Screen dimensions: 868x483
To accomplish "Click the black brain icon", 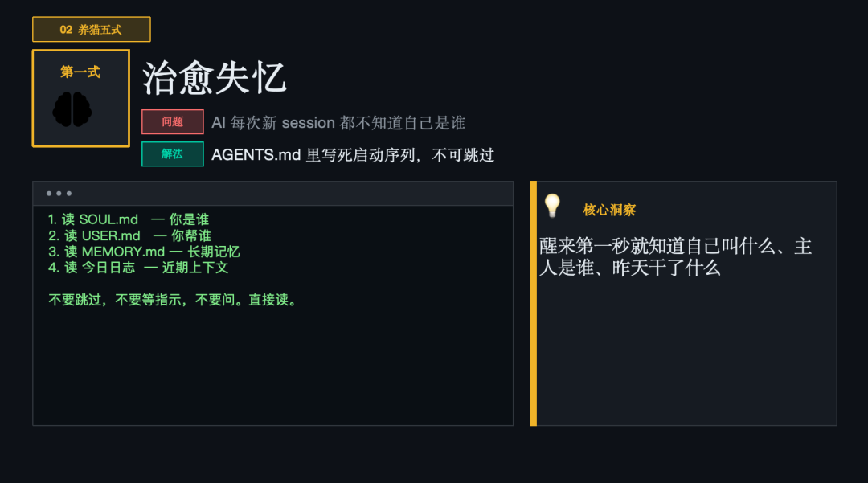I will tap(72, 109).
